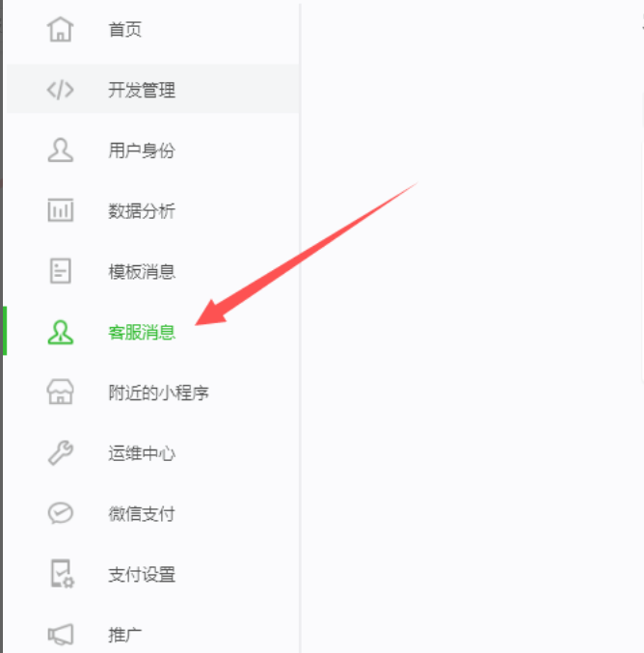Click the storefront icon for 附近的小程序

coord(61,392)
